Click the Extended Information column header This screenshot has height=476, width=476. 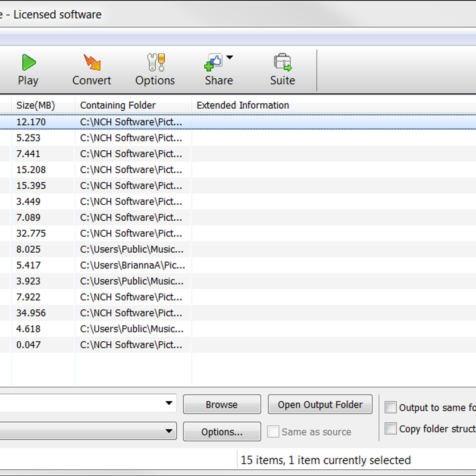243,106
